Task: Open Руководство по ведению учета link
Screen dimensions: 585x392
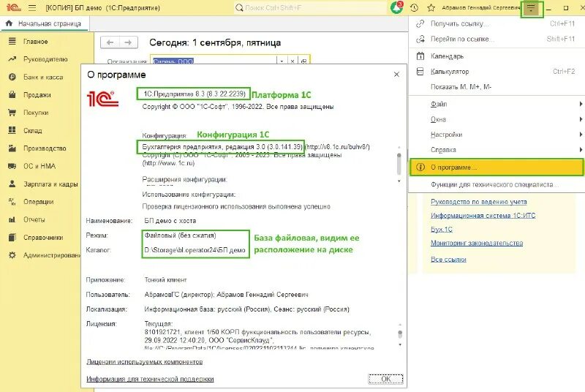Action: point(479,202)
